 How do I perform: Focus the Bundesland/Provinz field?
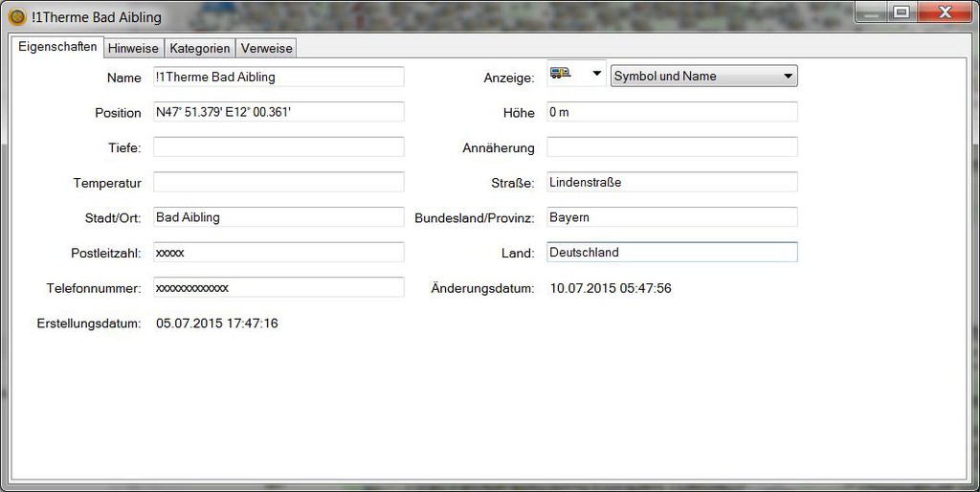click(671, 217)
